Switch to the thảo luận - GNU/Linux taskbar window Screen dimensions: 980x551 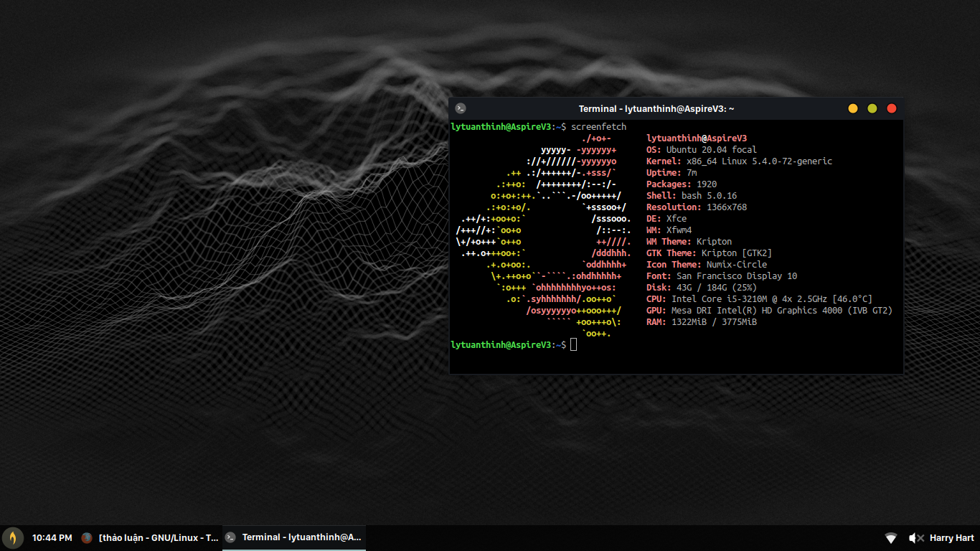click(150, 537)
